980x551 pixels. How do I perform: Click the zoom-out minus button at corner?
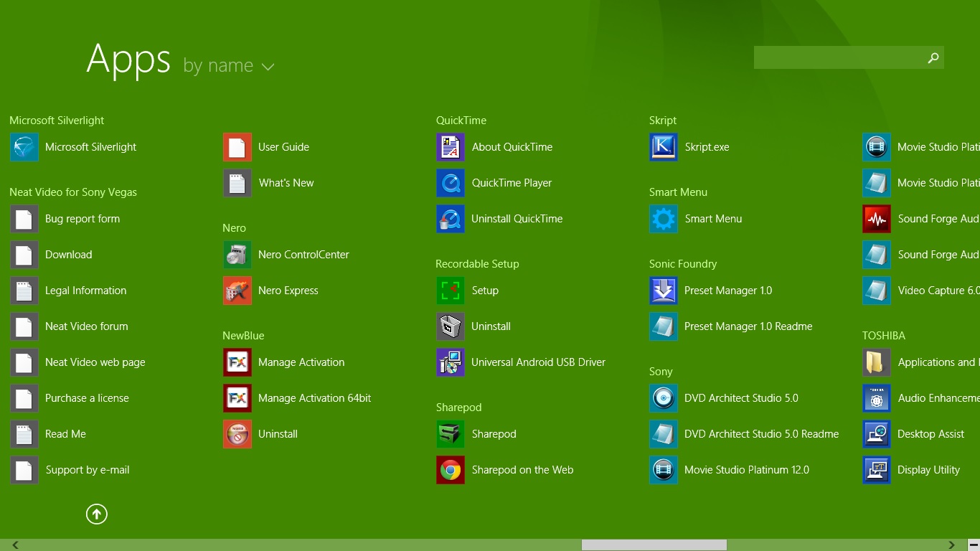click(x=974, y=545)
